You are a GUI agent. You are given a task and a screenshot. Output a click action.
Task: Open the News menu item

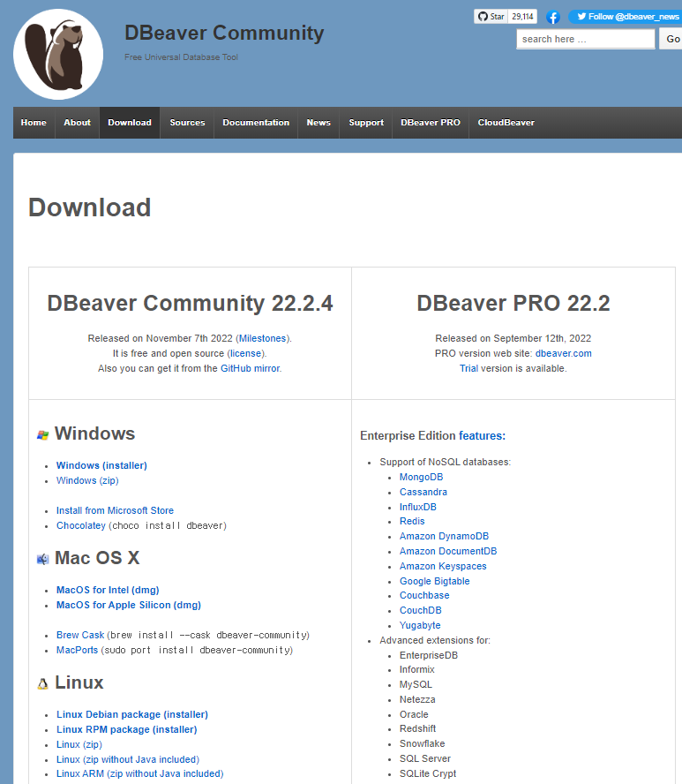click(319, 123)
